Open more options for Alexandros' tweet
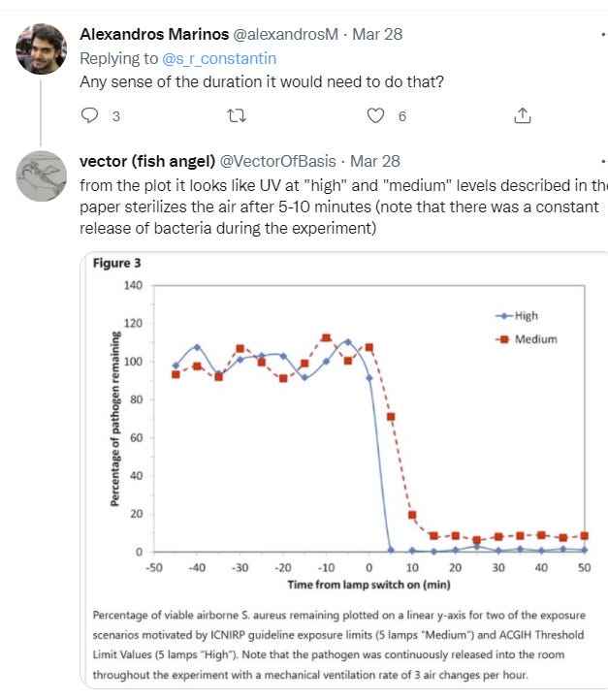The image size is (608, 700). 603,34
